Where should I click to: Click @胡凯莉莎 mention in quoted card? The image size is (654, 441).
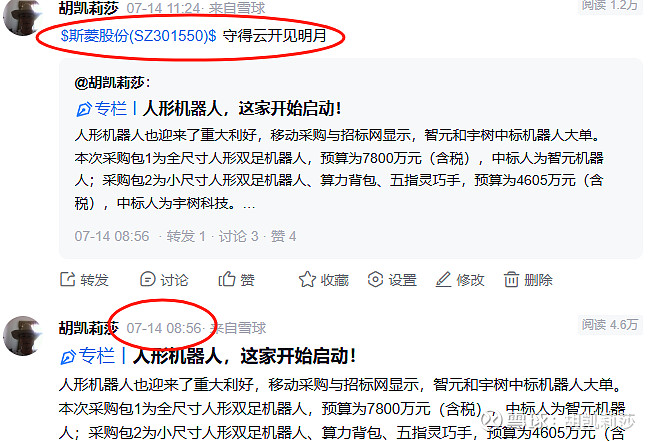point(112,83)
